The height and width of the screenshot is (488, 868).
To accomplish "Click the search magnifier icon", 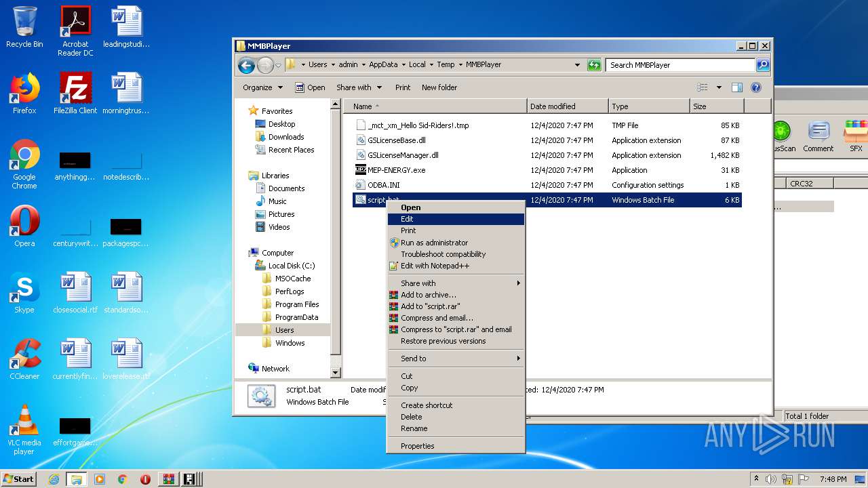I will point(763,65).
